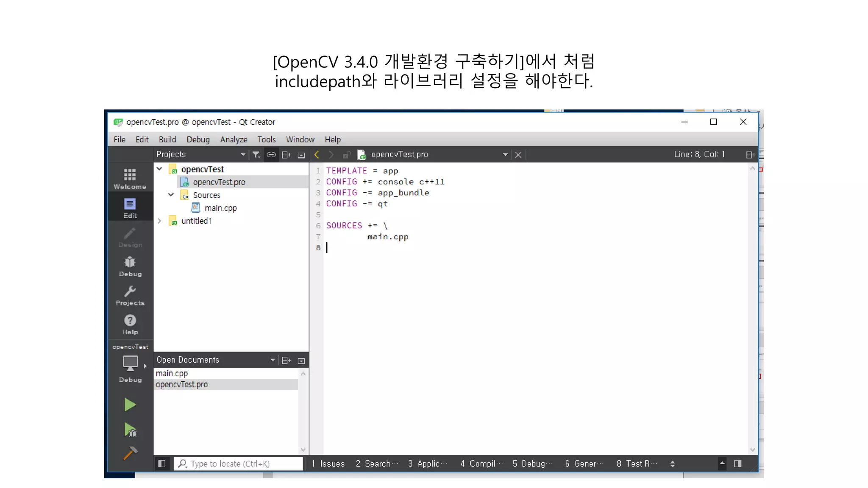Place cursor on TEMPLATE = app line
Viewport: 868px width, 488px height.
362,171
